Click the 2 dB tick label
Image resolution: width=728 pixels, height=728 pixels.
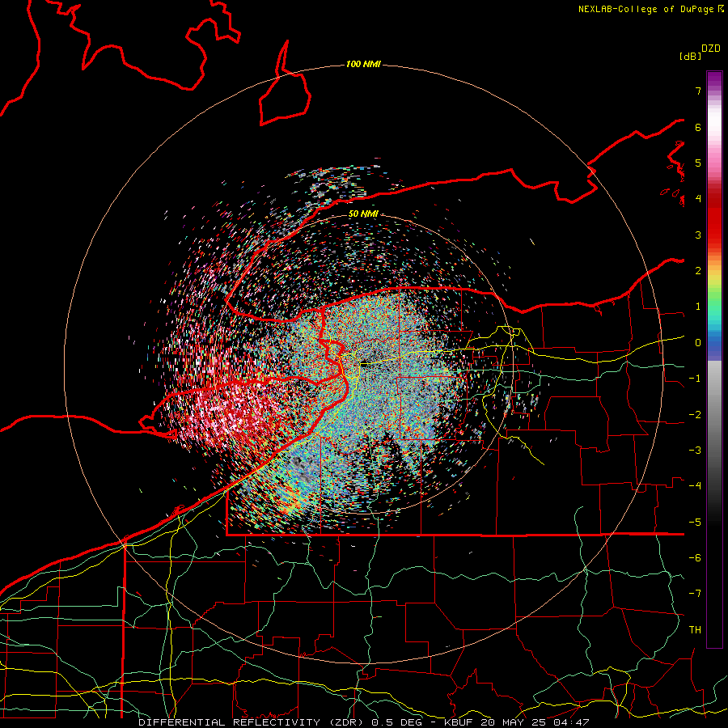point(698,271)
